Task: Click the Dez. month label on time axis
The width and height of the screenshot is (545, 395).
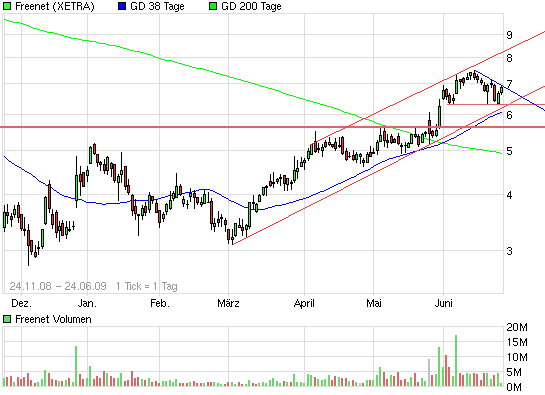Action: pos(22,303)
